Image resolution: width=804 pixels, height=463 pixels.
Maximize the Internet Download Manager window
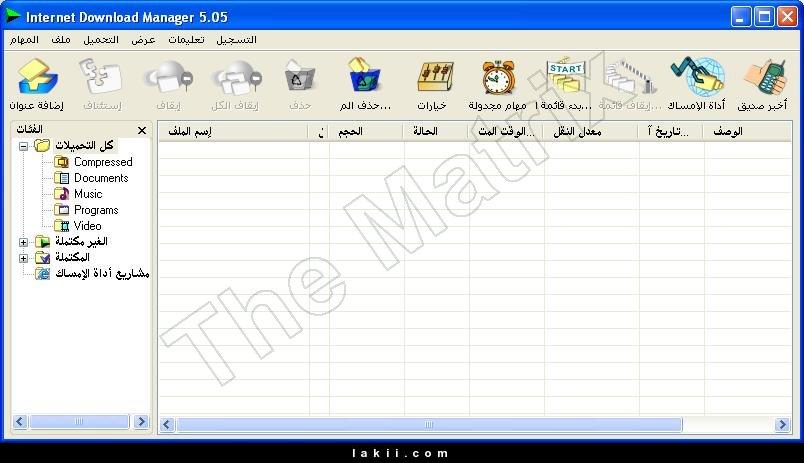tap(764, 17)
